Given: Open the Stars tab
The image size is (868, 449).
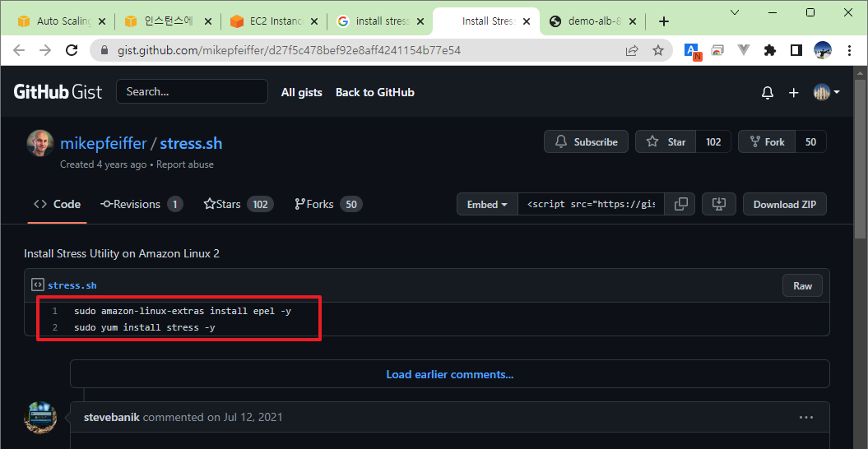Looking at the screenshot, I should [x=239, y=204].
